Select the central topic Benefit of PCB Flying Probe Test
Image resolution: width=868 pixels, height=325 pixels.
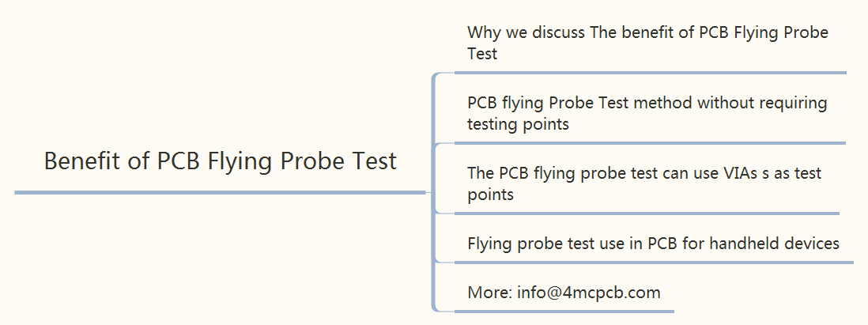click(221, 161)
